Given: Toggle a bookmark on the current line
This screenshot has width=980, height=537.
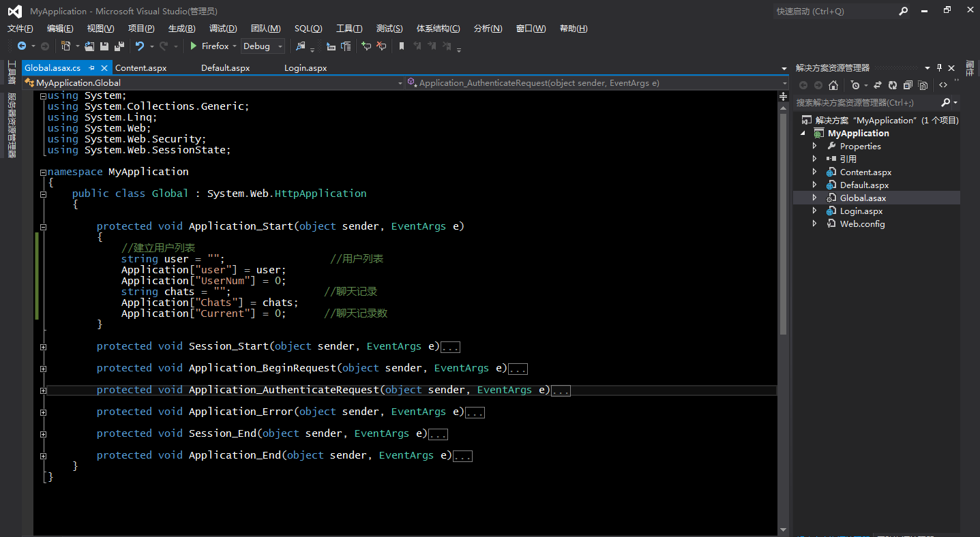Looking at the screenshot, I should click(402, 46).
